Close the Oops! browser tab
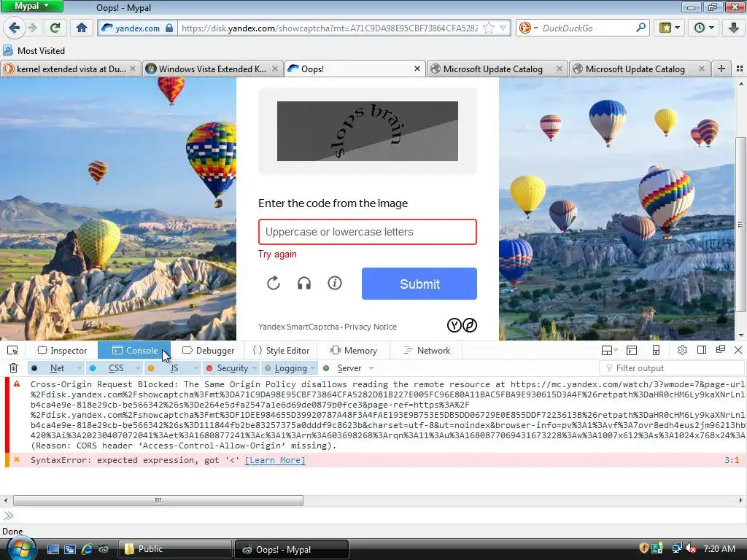Image resolution: width=747 pixels, height=560 pixels. pyautogui.click(x=417, y=69)
